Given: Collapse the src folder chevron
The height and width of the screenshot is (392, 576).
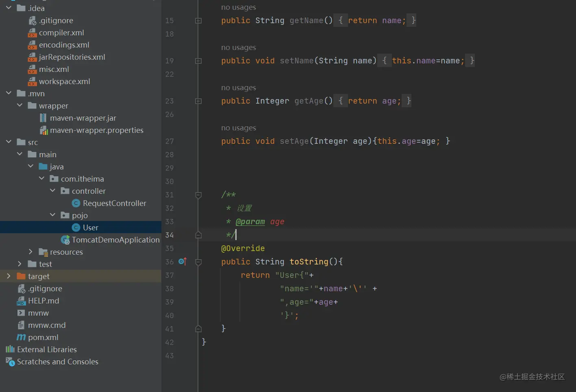Looking at the screenshot, I should click(x=9, y=142).
